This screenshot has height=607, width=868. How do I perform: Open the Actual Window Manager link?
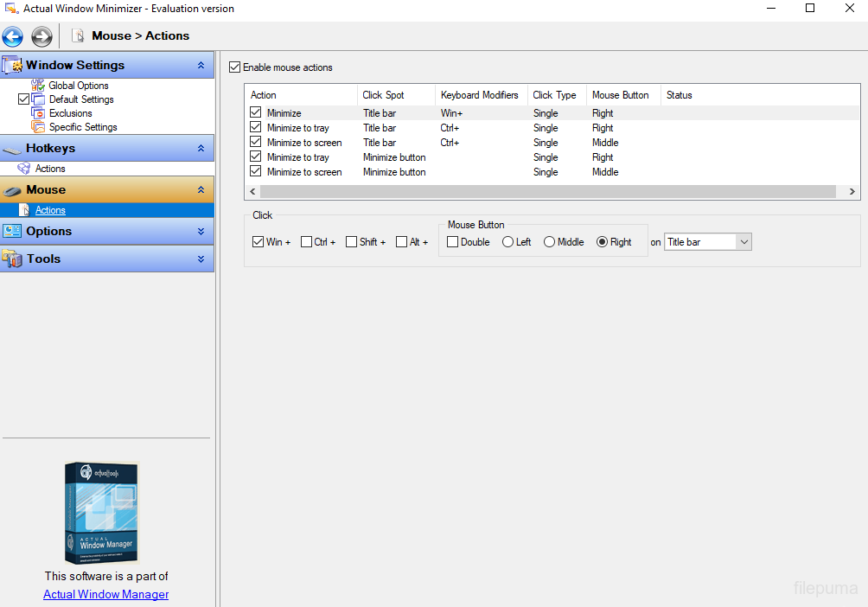click(x=106, y=594)
